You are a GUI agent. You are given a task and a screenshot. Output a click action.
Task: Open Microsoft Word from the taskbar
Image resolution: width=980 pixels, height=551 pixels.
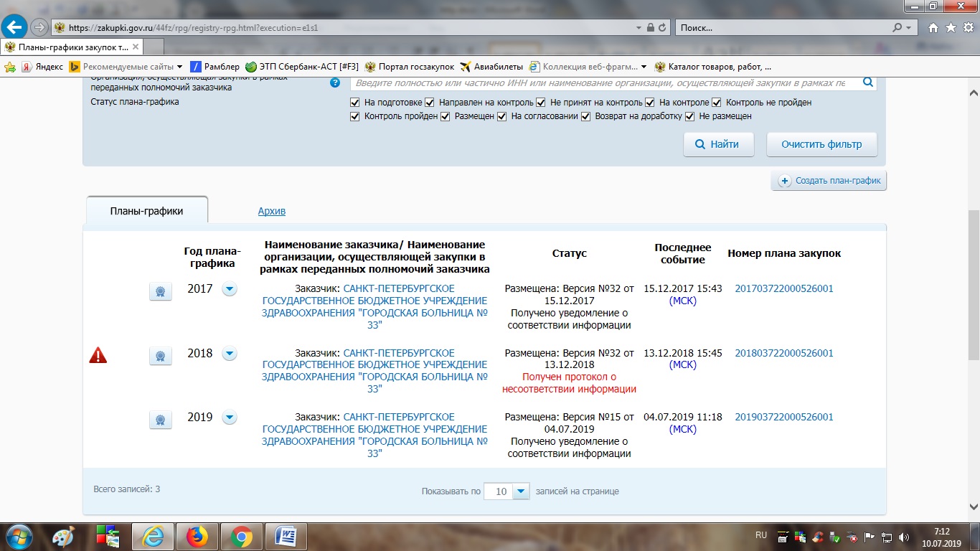click(286, 537)
